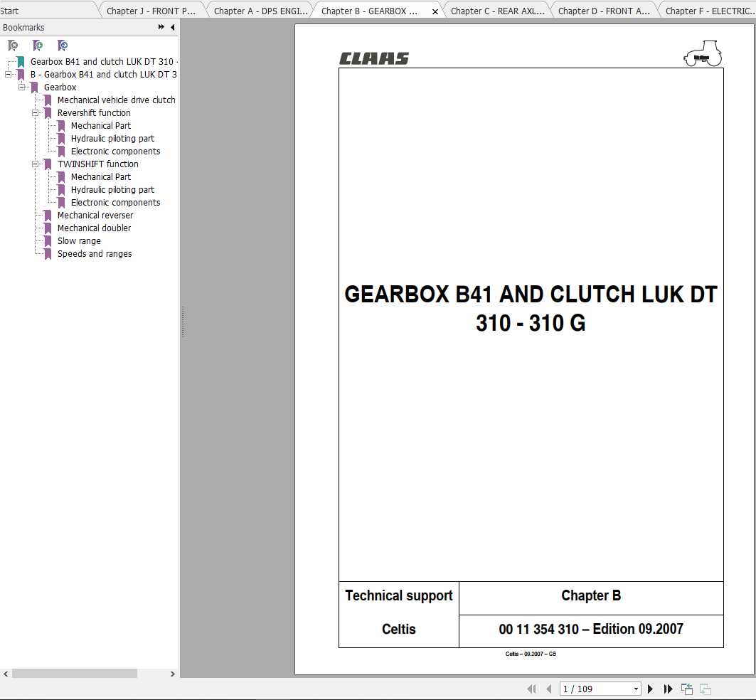The image size is (756, 700).
Task: Click the 'Technical support' text on page
Action: pyautogui.click(x=399, y=596)
